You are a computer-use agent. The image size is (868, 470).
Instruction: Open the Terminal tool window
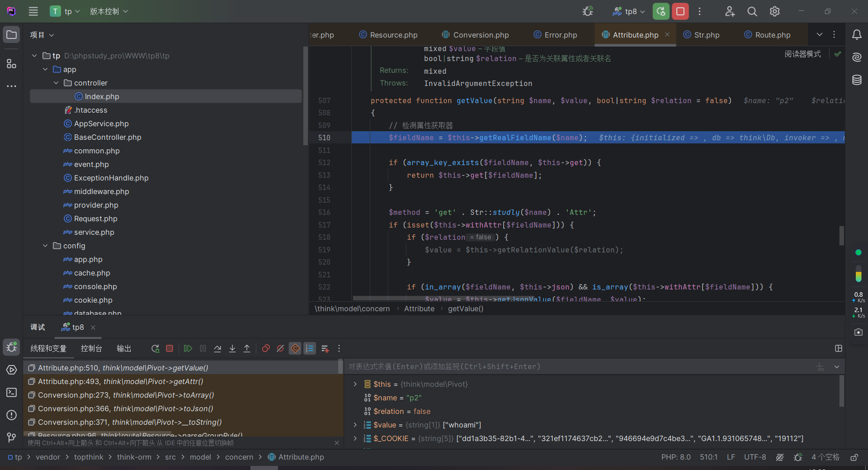(x=11, y=392)
